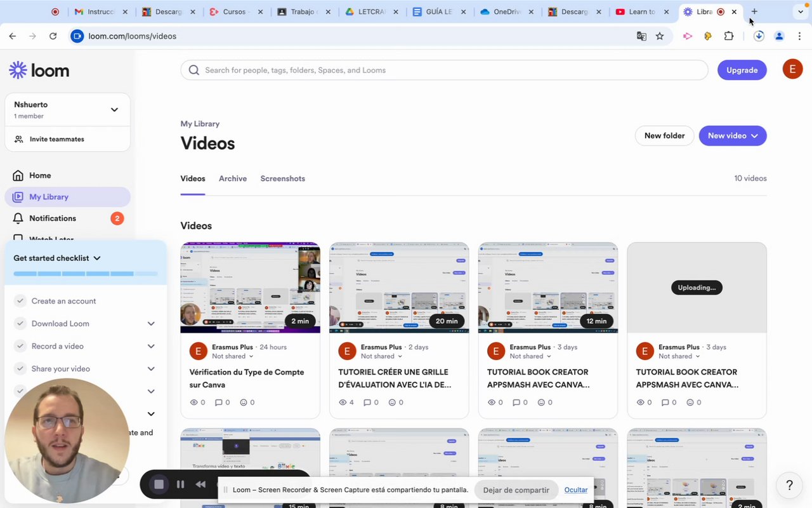
Task: Click the comments icon on the Uploading video card
Action: click(665, 403)
